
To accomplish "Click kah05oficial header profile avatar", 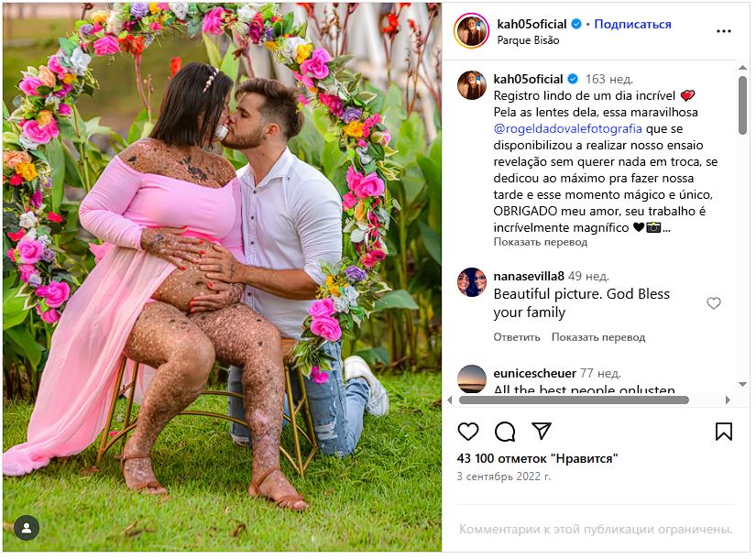I will tap(471, 31).
